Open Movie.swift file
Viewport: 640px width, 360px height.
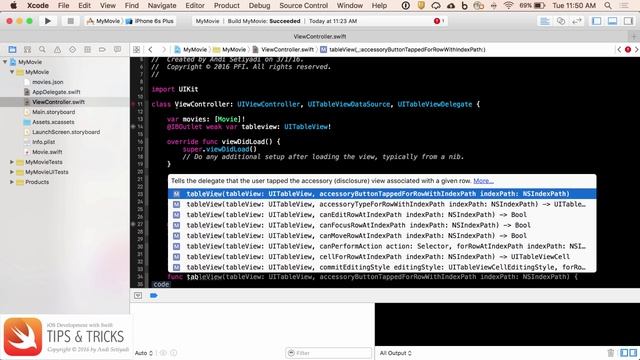47,152
